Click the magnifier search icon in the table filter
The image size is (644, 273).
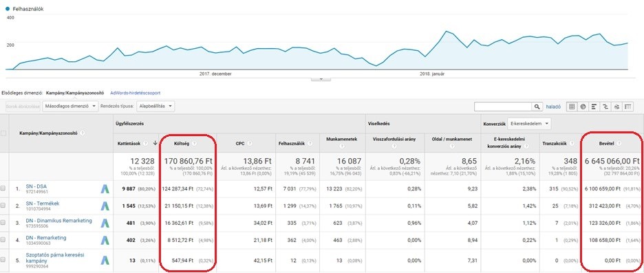[537, 107]
